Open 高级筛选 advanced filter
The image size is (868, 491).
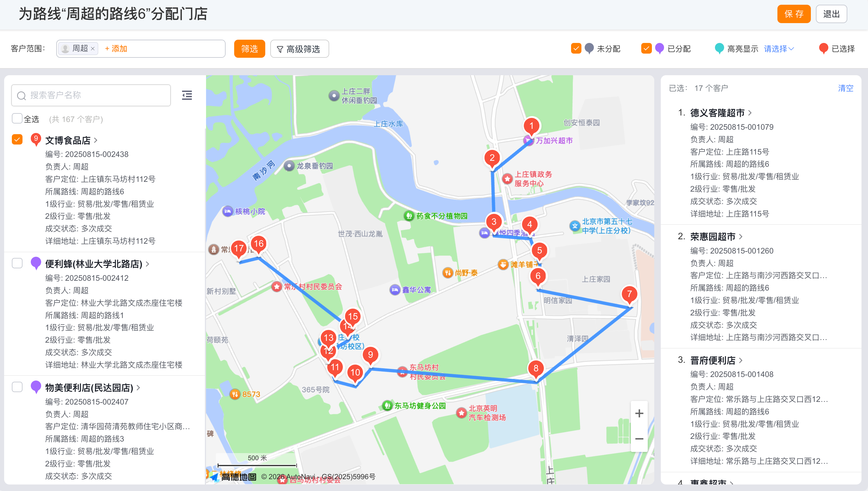(x=299, y=49)
